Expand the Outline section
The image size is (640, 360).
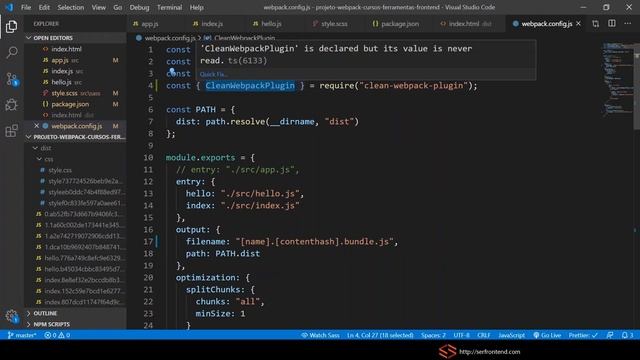(75, 313)
